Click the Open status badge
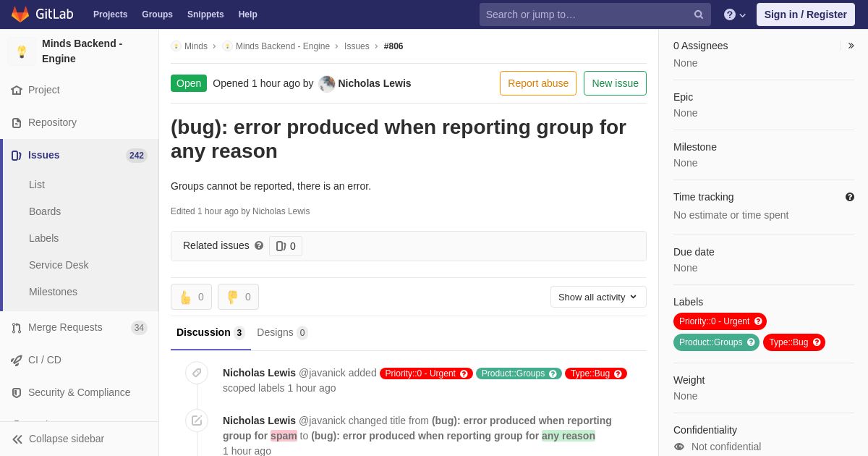Image resolution: width=868 pixels, height=456 pixels. pos(189,83)
